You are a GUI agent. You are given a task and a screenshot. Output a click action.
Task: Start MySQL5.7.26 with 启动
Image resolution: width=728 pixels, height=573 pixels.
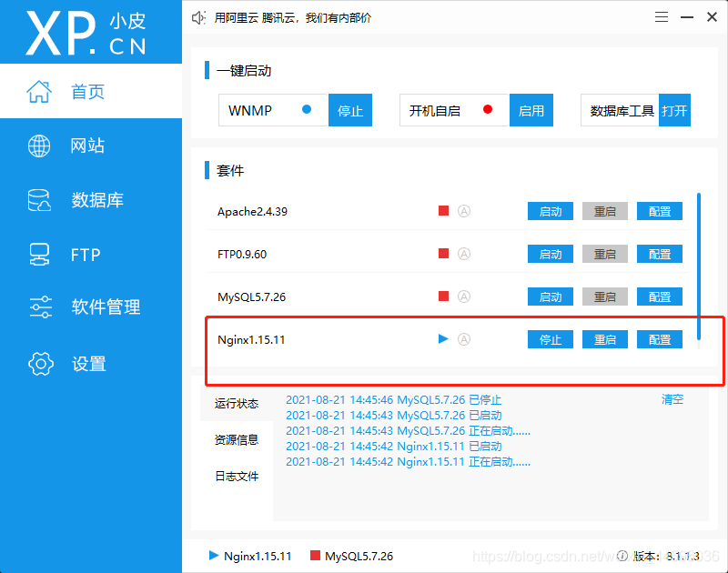551,297
